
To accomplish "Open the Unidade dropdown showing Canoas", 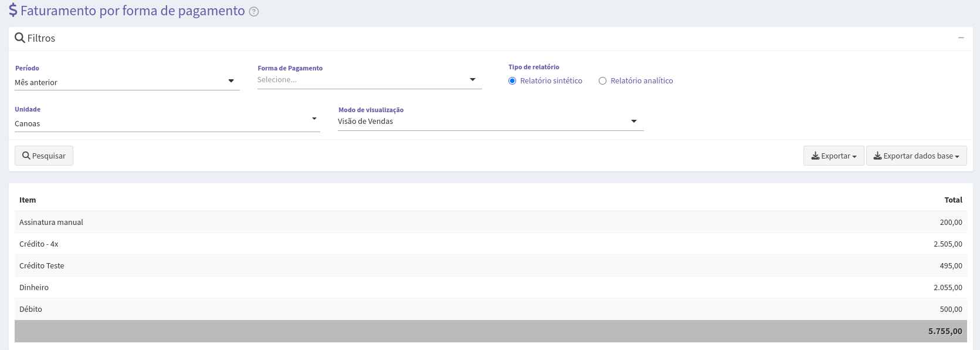I will [x=167, y=123].
